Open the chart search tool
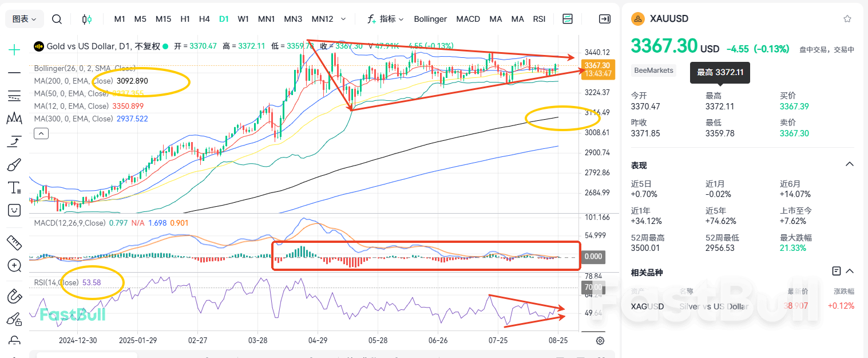This screenshot has height=358, width=868. tap(57, 18)
